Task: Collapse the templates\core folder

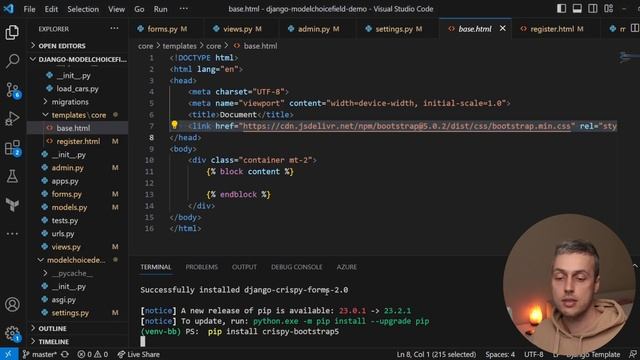Action: point(78,115)
